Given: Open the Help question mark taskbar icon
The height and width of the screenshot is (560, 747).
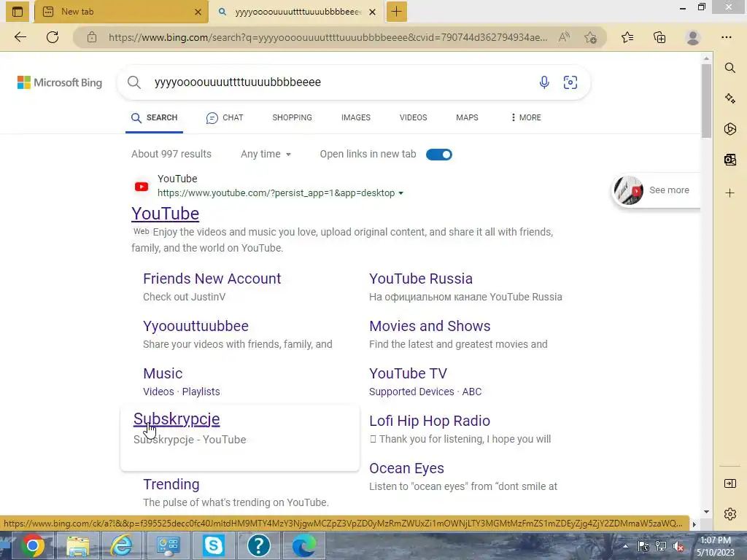Looking at the screenshot, I should 259,545.
